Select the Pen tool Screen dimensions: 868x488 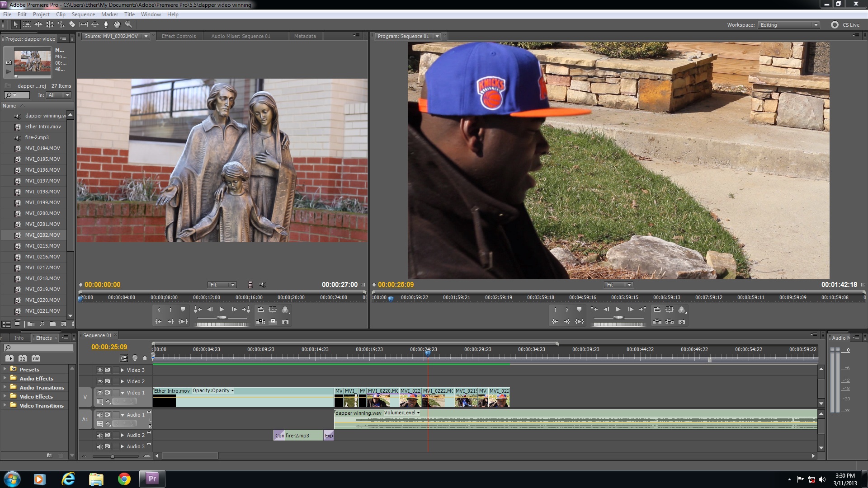click(106, 24)
